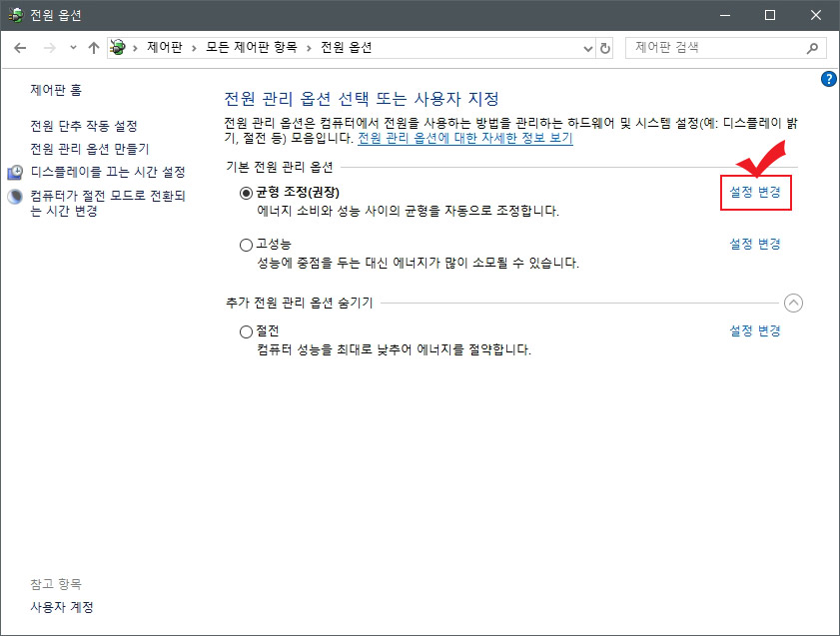Refresh the page with the refresh icon

(605, 48)
